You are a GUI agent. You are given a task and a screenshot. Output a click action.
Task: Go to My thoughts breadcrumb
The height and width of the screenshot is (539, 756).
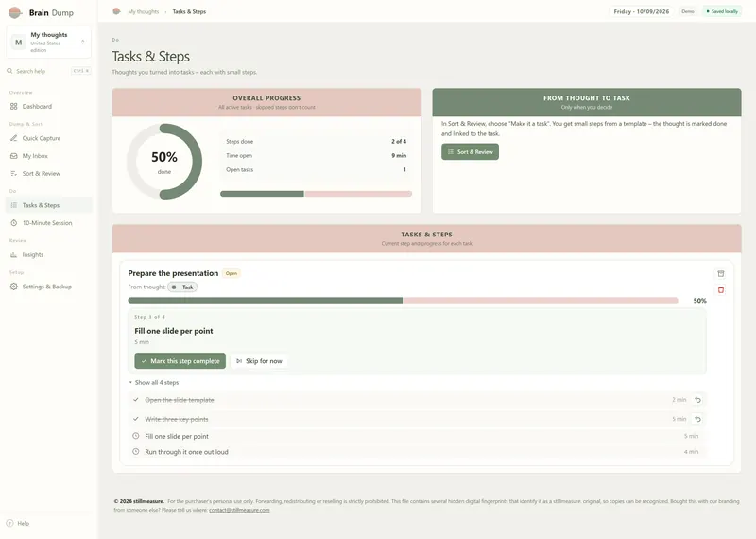144,11
